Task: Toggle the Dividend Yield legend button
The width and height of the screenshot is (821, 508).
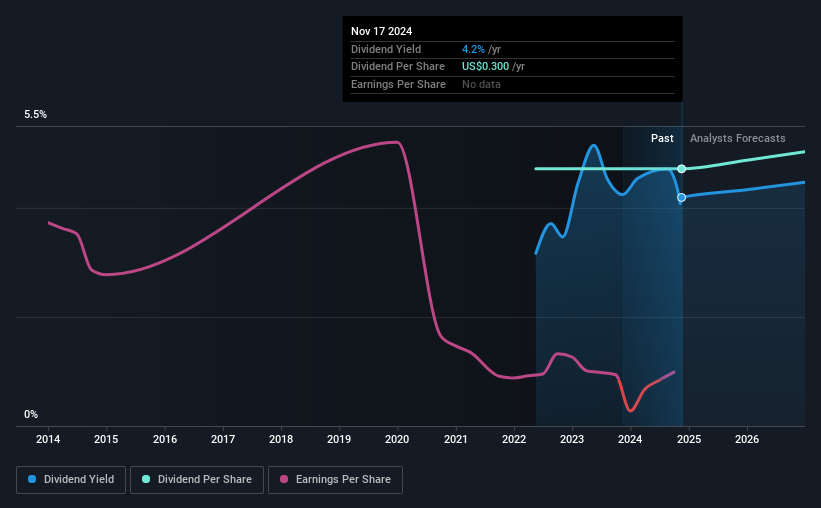Action: point(71,480)
